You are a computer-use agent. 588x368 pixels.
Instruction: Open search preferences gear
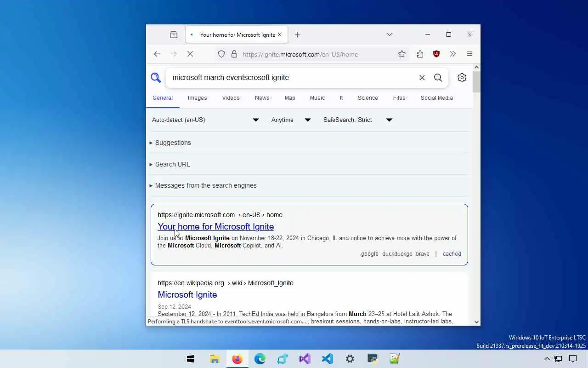click(x=462, y=78)
